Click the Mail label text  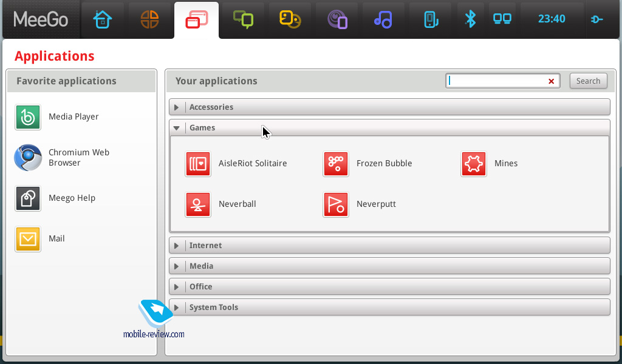(56, 238)
